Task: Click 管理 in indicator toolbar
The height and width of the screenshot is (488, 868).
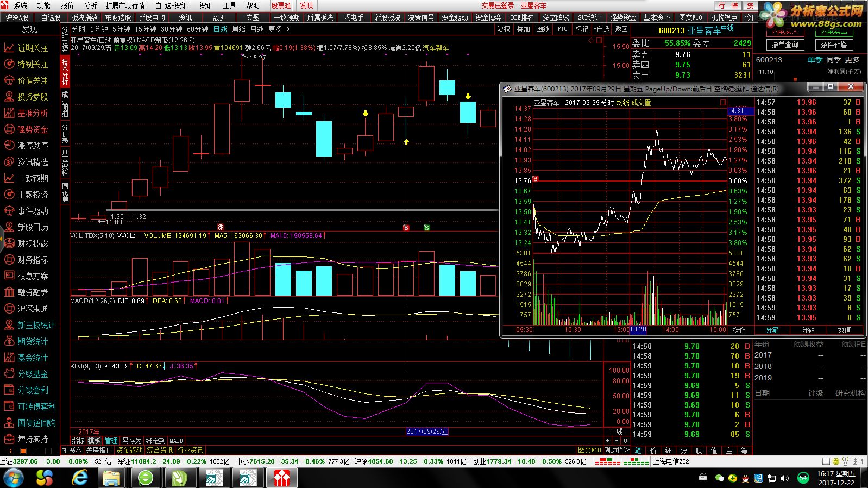Action: 111,441
